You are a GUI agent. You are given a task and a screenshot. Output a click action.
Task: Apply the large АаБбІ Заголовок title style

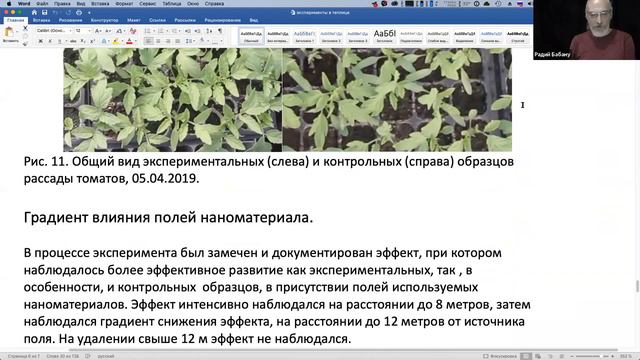(x=384, y=36)
